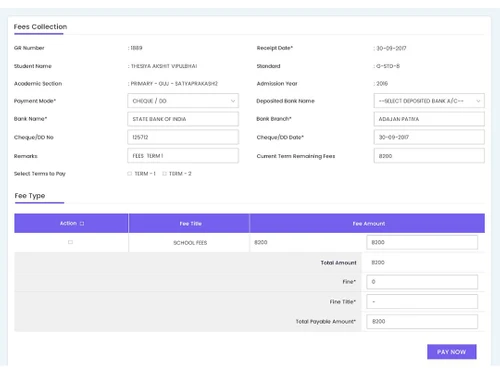Click the Fee Title column header
500x375 pixels.
point(190,224)
